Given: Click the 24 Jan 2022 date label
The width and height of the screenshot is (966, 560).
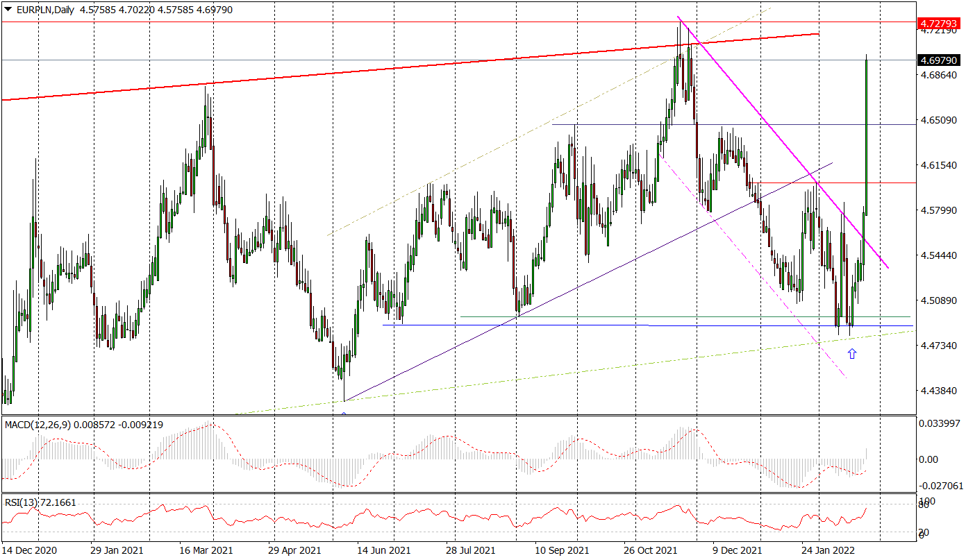Looking at the screenshot, I should pyautogui.click(x=827, y=550).
